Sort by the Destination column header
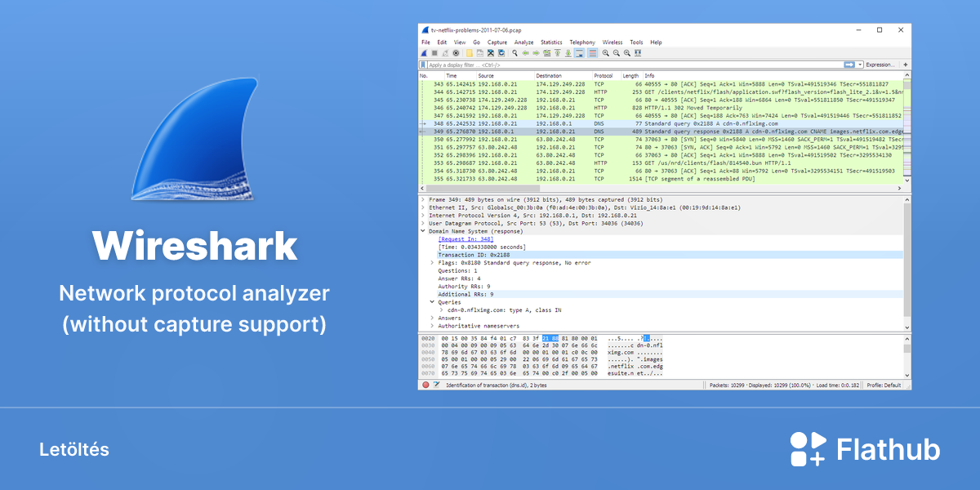Viewport: 980px width, 490px height. 563,75
